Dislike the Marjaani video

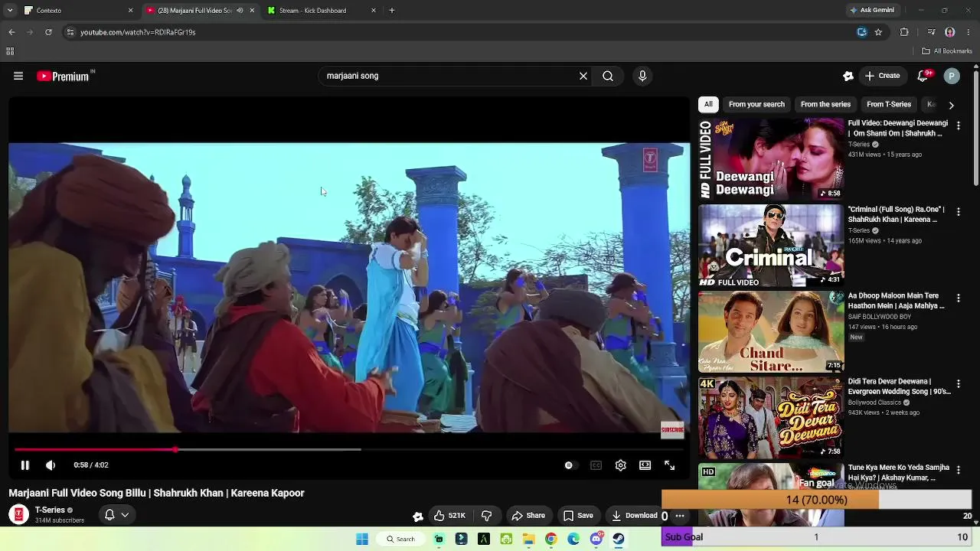point(486,516)
